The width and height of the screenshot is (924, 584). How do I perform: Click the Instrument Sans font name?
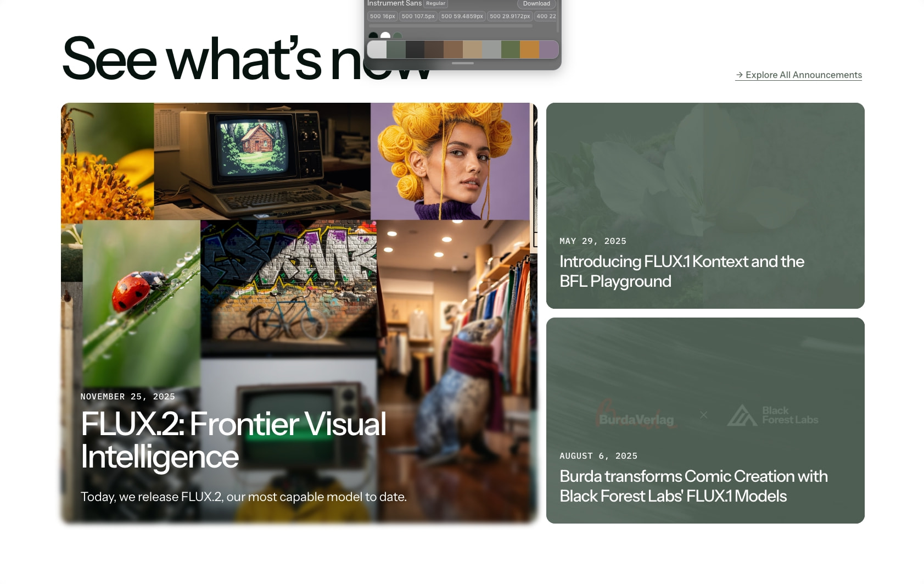point(394,4)
